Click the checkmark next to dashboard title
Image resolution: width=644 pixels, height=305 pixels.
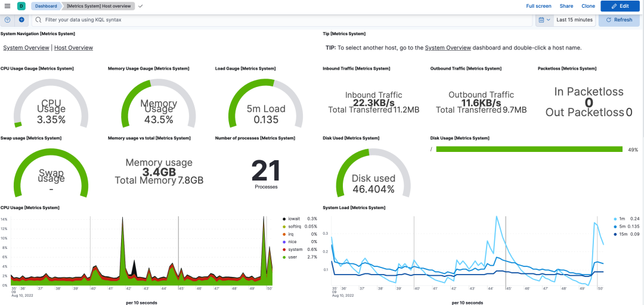point(141,6)
